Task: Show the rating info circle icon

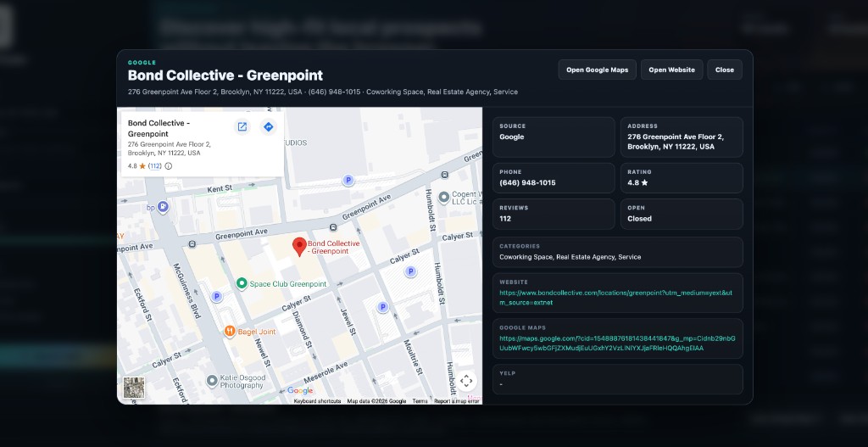Action: [169, 165]
